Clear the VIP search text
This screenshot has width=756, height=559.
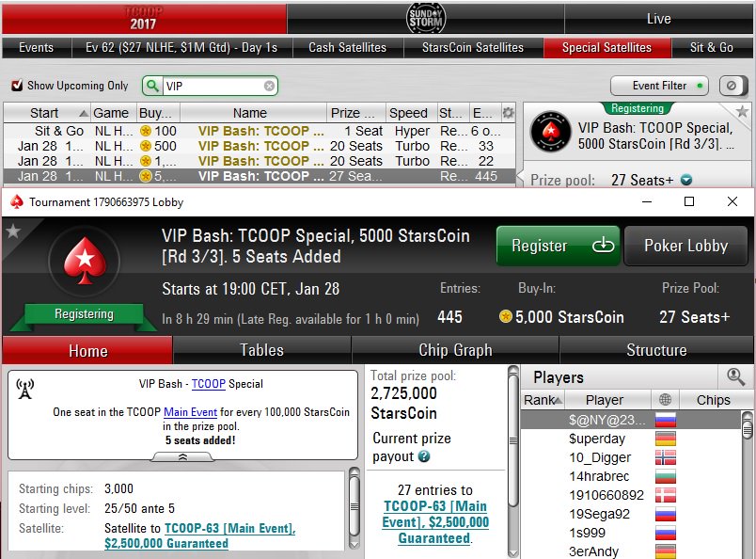(269, 86)
